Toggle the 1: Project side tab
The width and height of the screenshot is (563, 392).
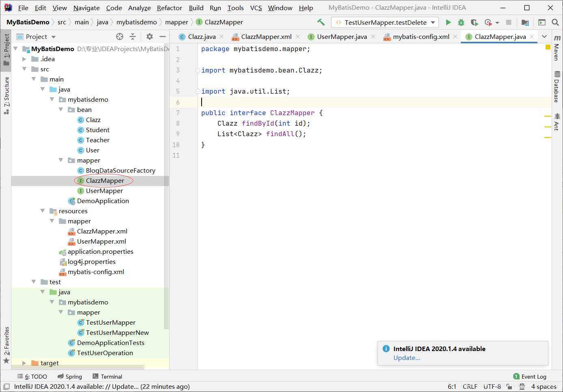pyautogui.click(x=6, y=49)
